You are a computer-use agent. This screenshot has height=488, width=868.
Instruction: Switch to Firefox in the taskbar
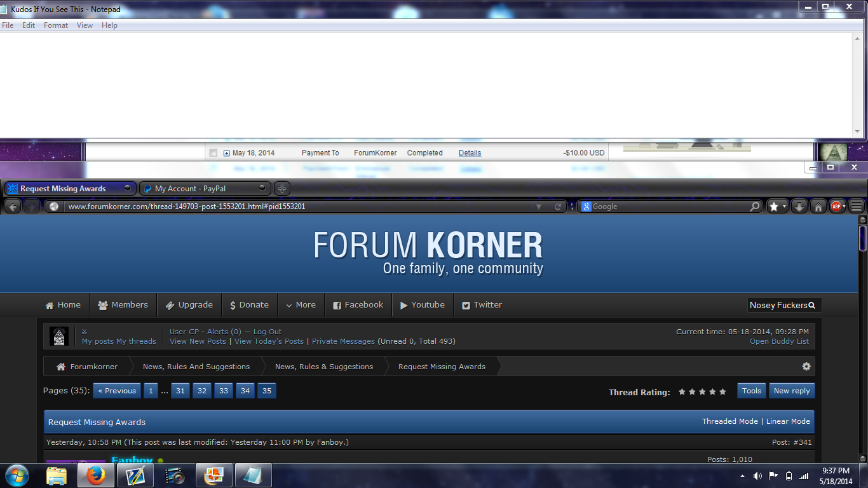click(x=96, y=475)
